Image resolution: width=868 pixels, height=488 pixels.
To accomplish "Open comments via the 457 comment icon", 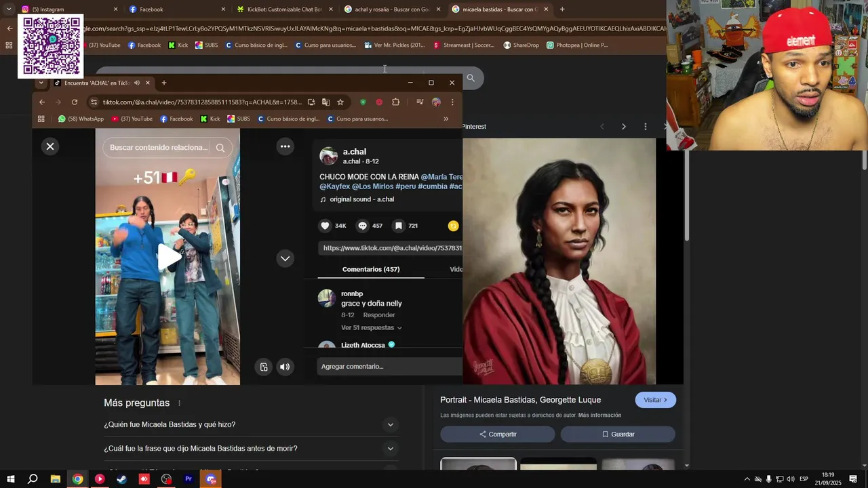I will click(363, 226).
